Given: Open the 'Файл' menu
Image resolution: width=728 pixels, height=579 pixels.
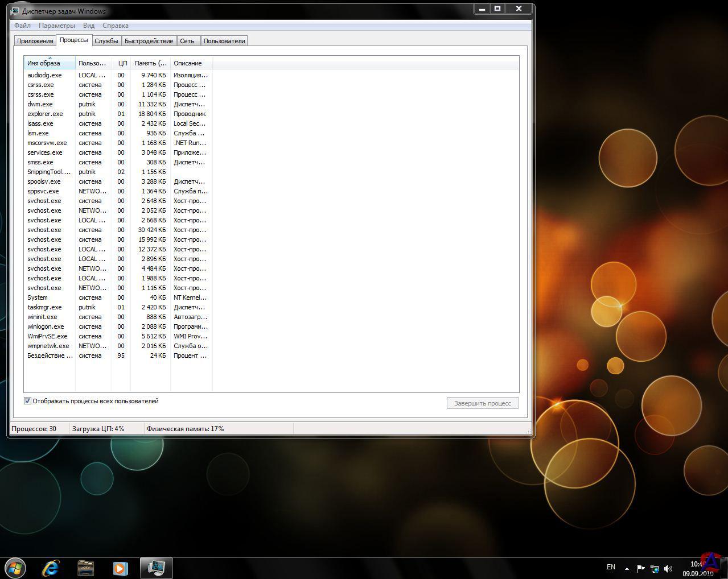Looking at the screenshot, I should 22,26.
